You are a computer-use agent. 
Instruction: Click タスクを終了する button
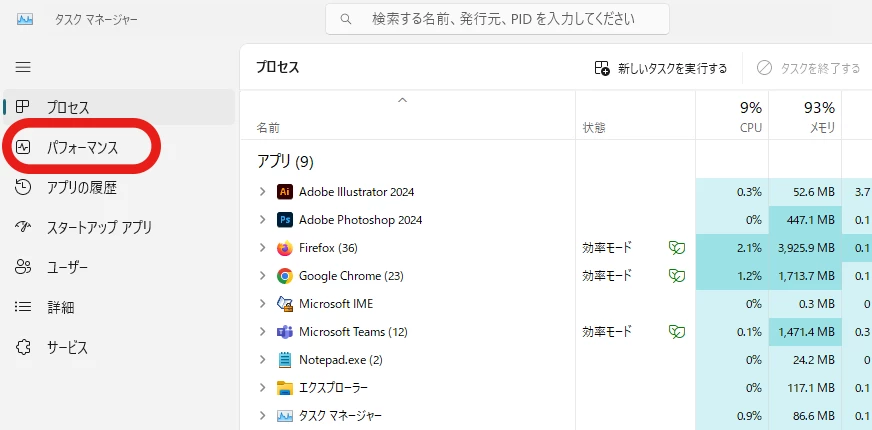(x=809, y=68)
